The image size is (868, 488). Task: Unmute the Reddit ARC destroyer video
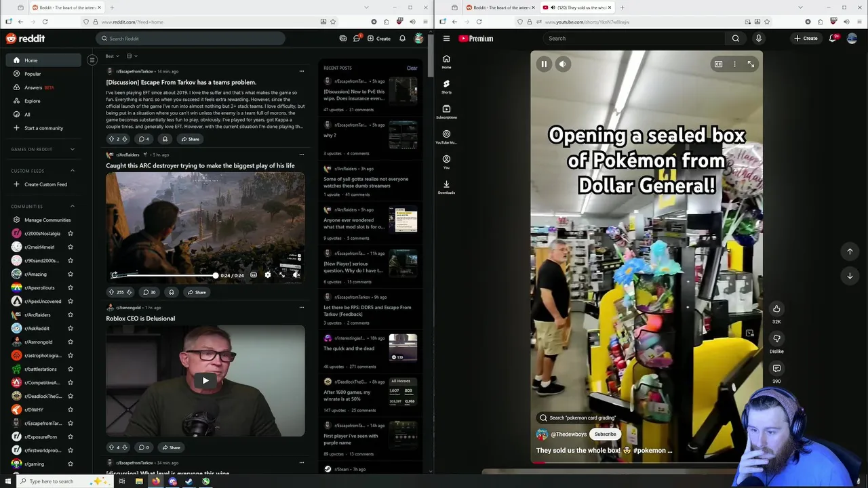click(x=296, y=275)
